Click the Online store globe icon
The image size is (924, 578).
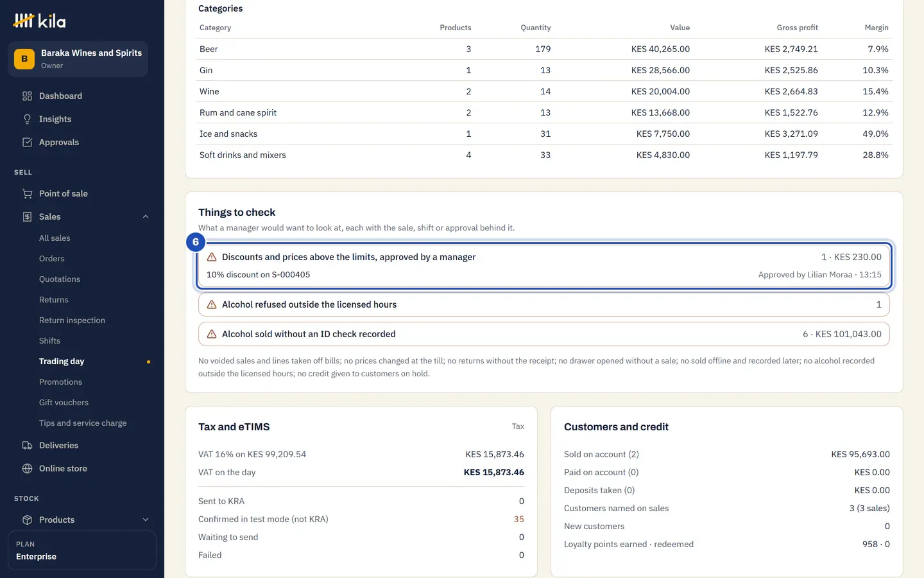click(27, 468)
